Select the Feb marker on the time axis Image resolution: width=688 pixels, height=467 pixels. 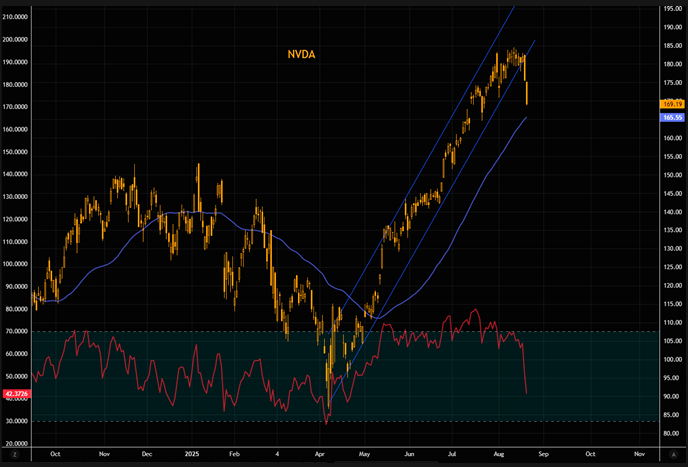click(234, 453)
